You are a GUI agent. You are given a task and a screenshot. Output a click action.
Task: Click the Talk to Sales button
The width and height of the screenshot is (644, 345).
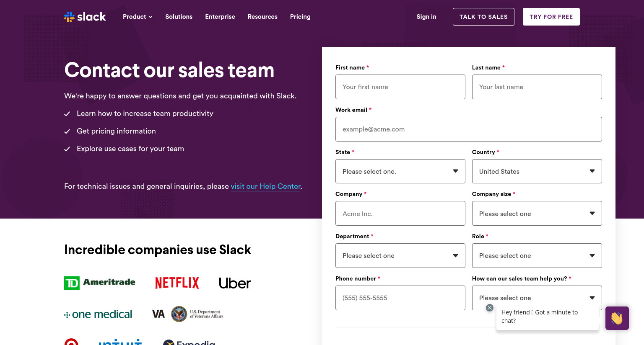point(483,17)
